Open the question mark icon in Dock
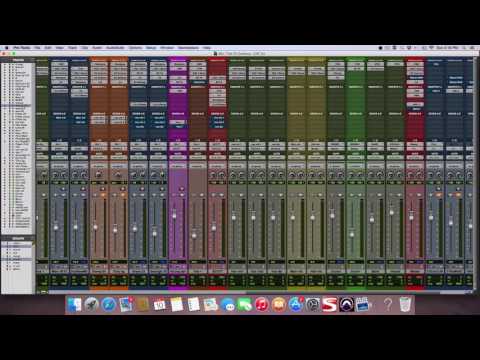Image resolution: width=480 pixels, height=360 pixels. (x=388, y=305)
